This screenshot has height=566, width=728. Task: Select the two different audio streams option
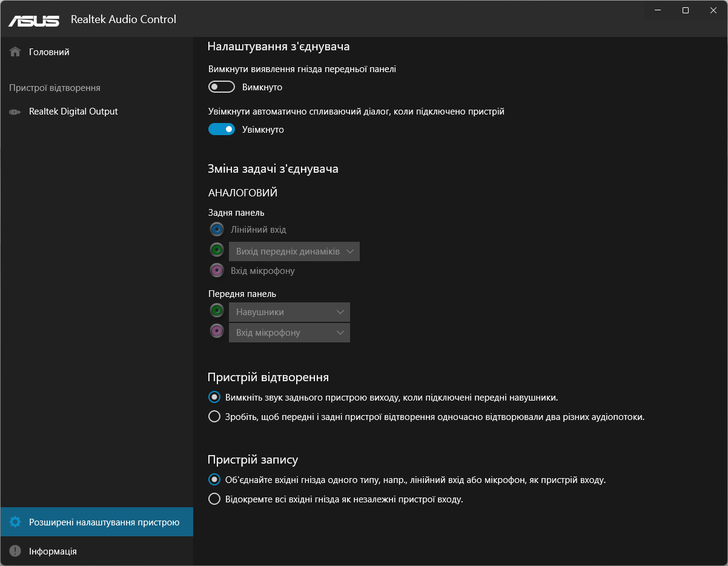tap(214, 417)
